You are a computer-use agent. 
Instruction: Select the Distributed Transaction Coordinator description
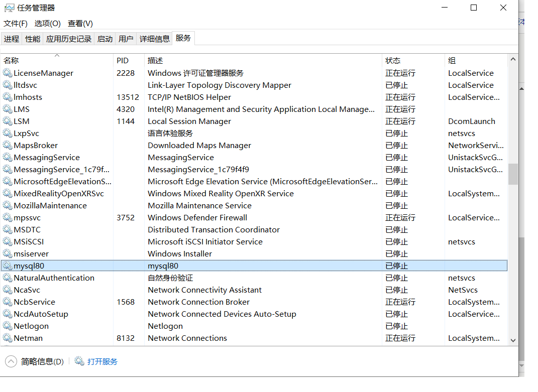[x=214, y=229]
